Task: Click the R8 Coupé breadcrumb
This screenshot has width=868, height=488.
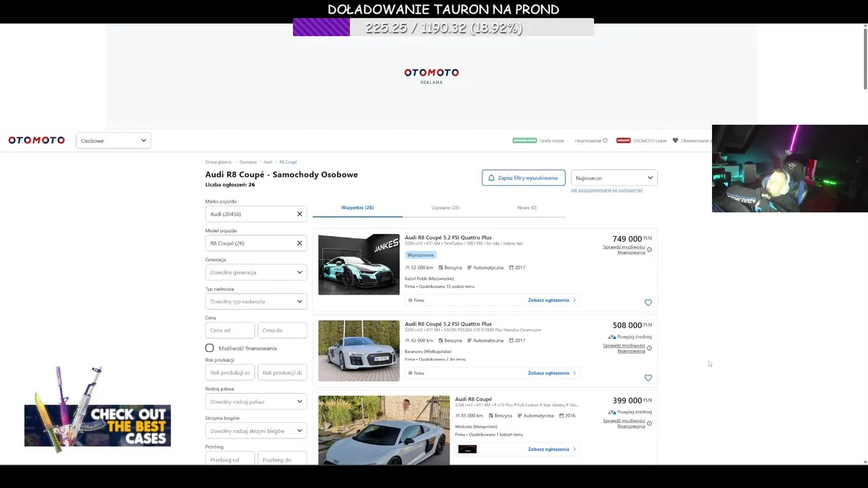Action: [x=288, y=162]
